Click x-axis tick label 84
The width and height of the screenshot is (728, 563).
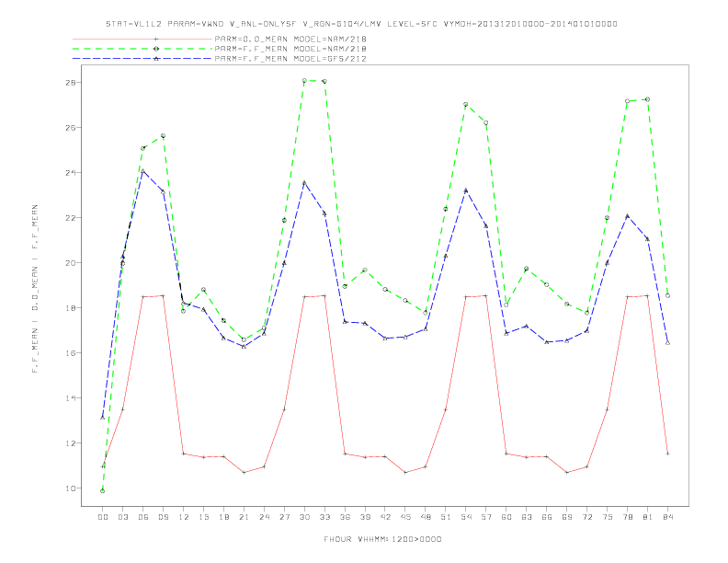[667, 517]
